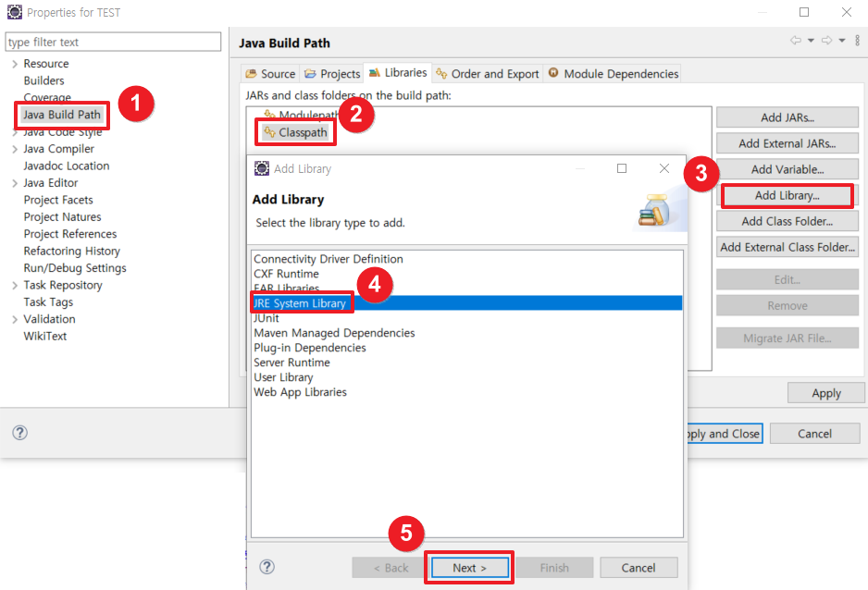Click the Apply button
868x590 pixels.
825,392
